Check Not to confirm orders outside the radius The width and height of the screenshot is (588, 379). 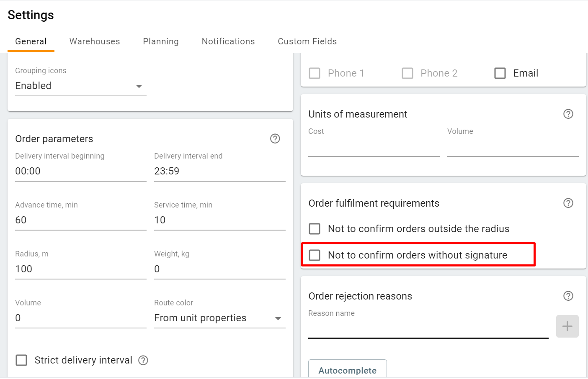pos(315,229)
